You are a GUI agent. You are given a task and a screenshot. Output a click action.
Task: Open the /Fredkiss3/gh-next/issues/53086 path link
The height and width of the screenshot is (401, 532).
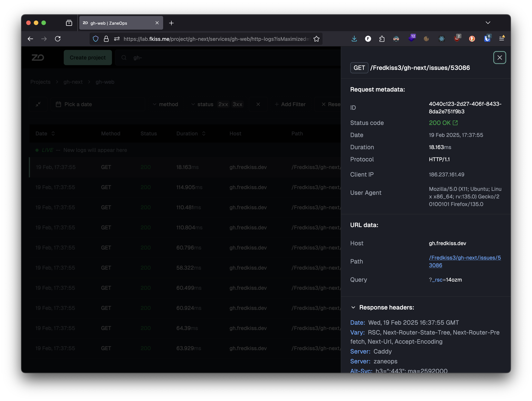coord(465,261)
